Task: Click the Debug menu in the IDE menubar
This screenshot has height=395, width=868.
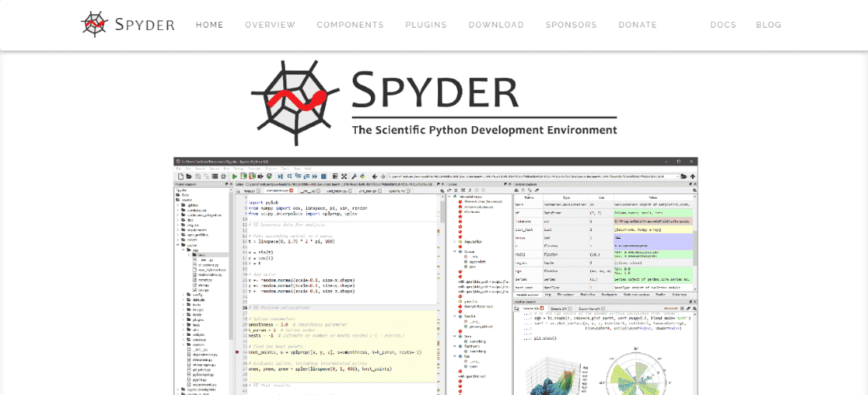Action: pos(238,169)
